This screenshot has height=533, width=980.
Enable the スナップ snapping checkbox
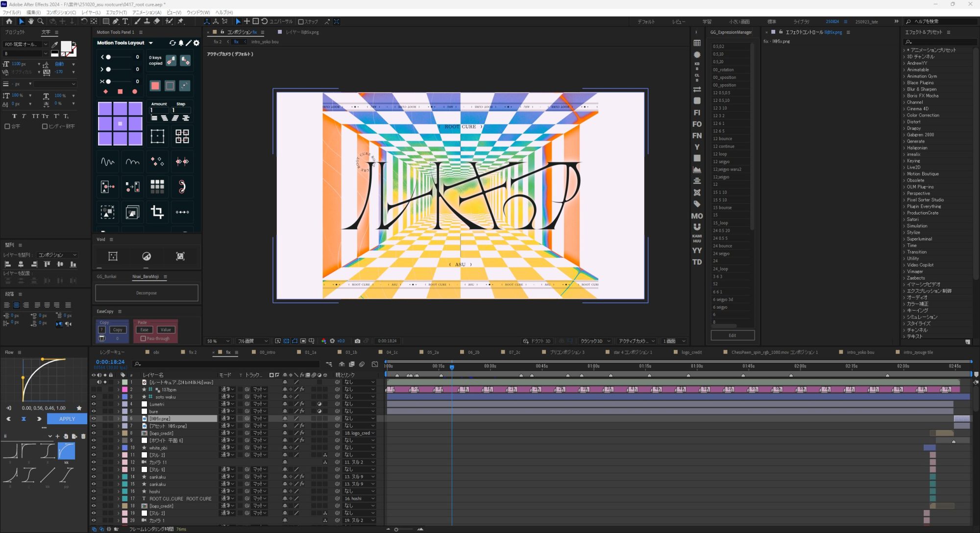301,22
